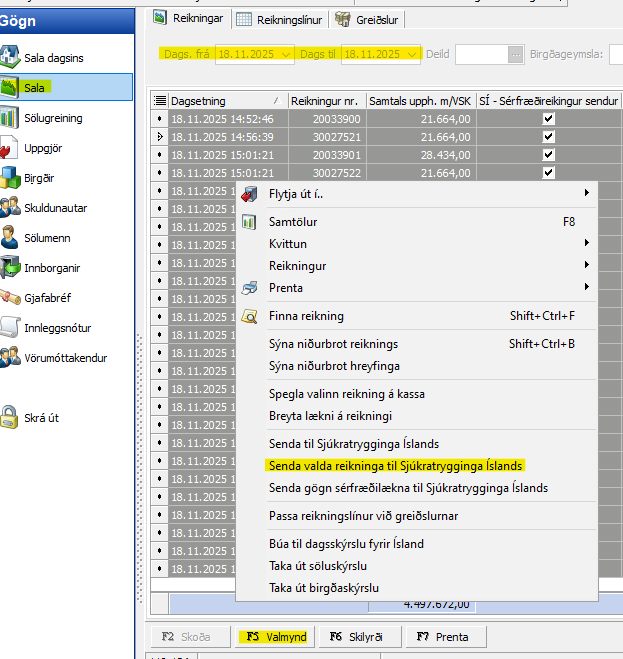Screen dimensions: 623x659
Task: Open the Uppgjör section
Action: [45, 148]
